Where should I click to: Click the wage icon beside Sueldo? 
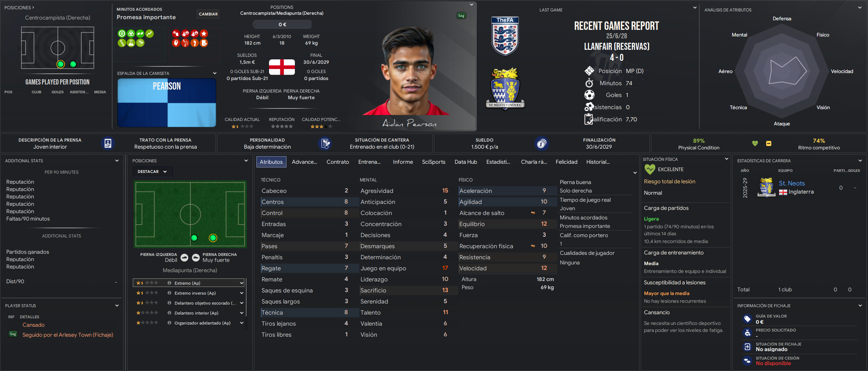click(x=541, y=143)
